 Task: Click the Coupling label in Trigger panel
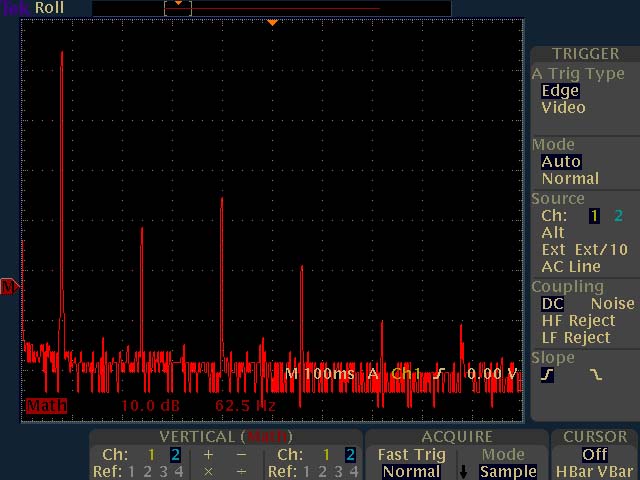pyautogui.click(x=567, y=287)
